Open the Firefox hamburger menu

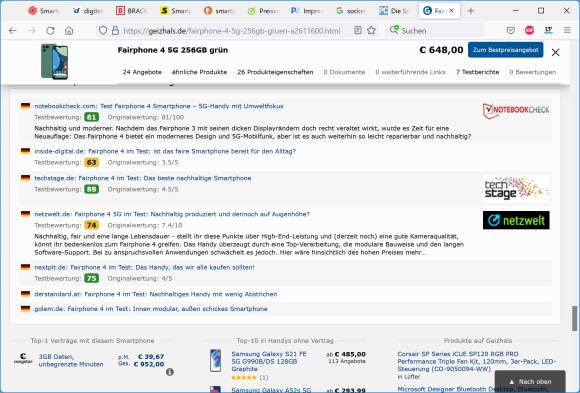click(x=567, y=30)
